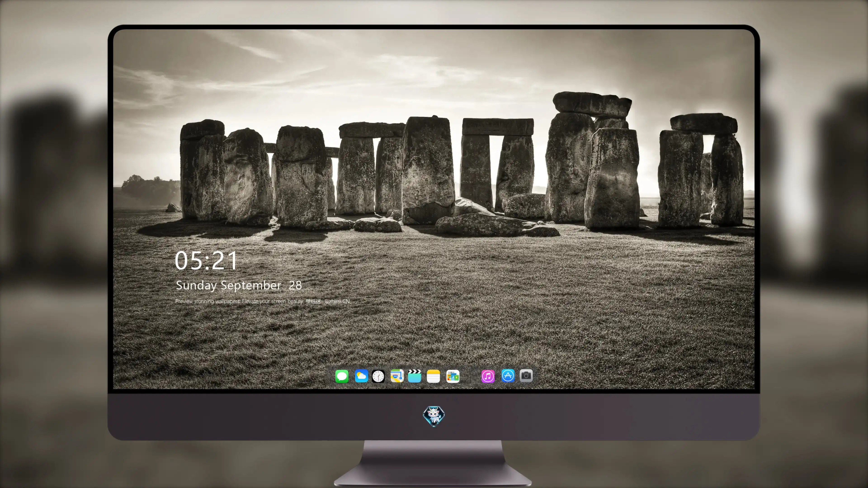
Task: Open the yellow Notes app
Action: [433, 376]
